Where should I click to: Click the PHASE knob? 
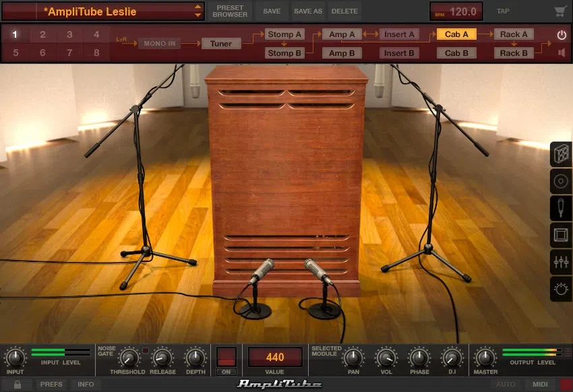(419, 358)
